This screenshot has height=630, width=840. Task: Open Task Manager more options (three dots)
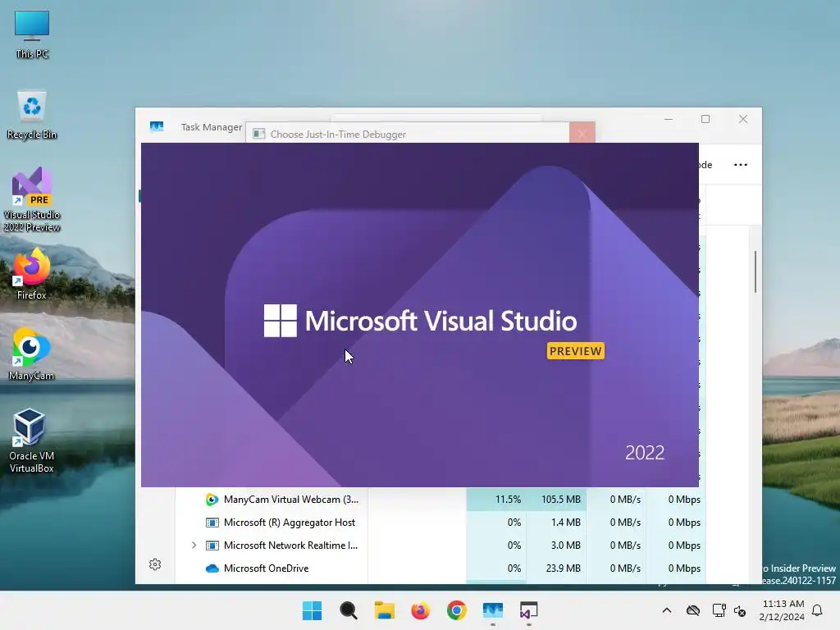[741, 164]
